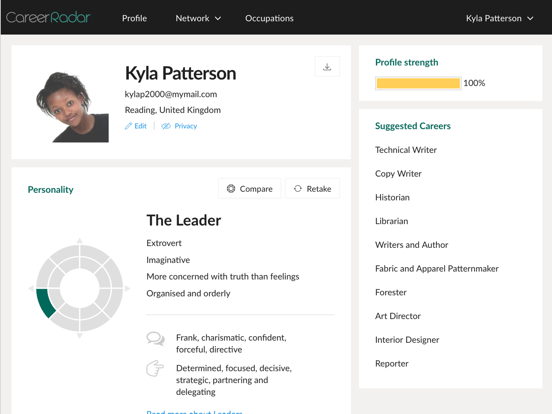Click The Leader heading

point(184,220)
